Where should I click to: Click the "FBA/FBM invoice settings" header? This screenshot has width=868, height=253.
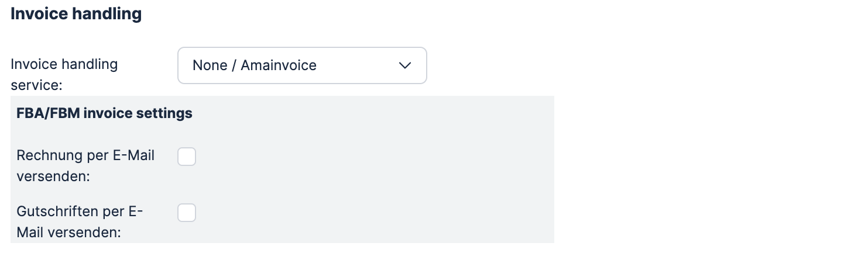click(104, 113)
